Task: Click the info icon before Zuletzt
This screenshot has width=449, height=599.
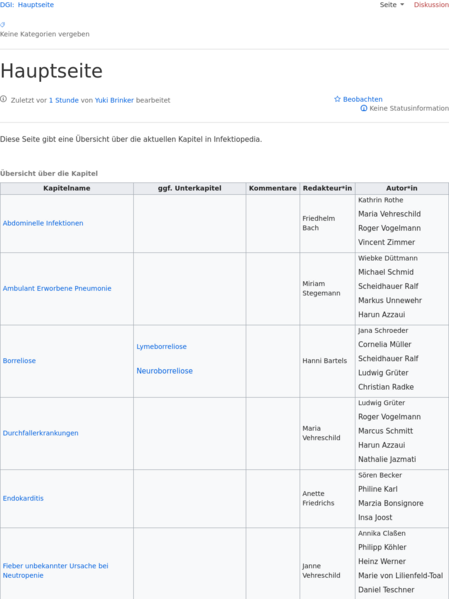Action: 3,99
